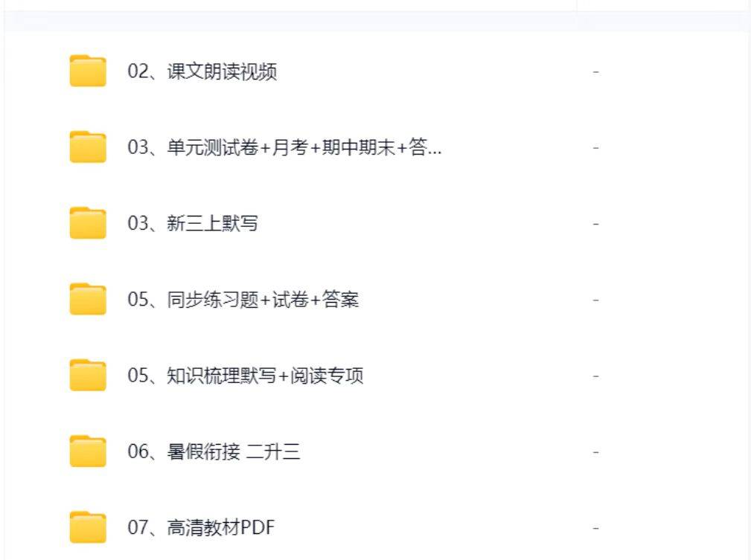Click size dash in 05、同步练习题 row
This screenshot has height=560, width=751.
[596, 300]
